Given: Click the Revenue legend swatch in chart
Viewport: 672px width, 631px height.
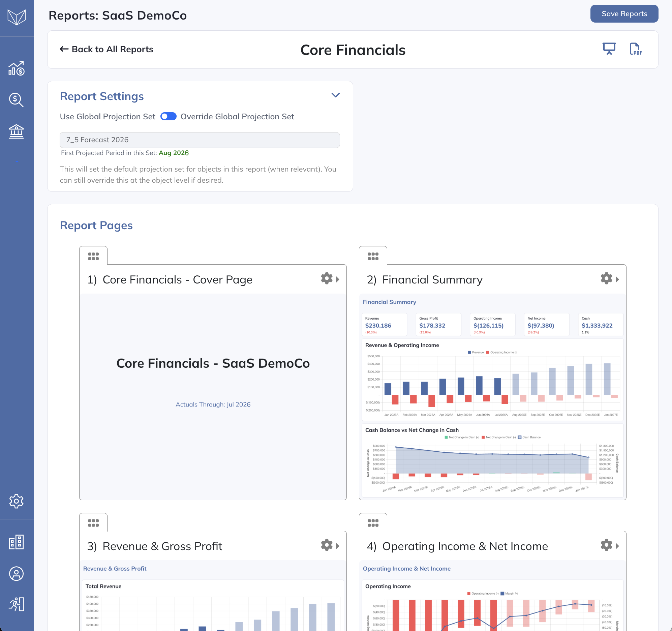Looking at the screenshot, I should [469, 352].
